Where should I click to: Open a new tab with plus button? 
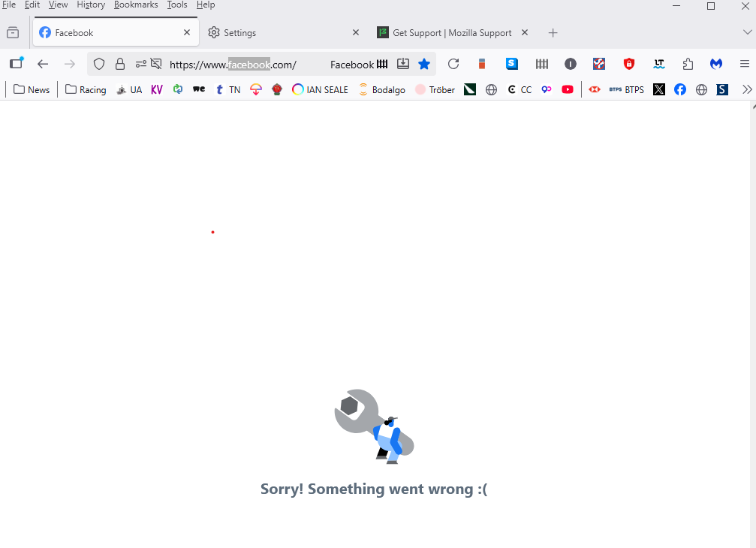553,33
